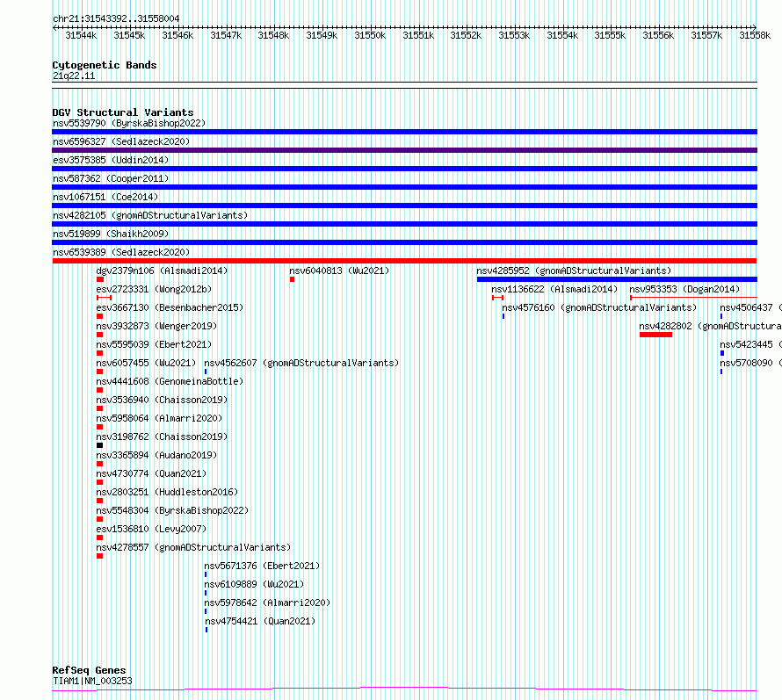Select the nsv6596327 (Sedlazeck2020) purple bar
This screenshot has height=700, width=782.
[404, 150]
